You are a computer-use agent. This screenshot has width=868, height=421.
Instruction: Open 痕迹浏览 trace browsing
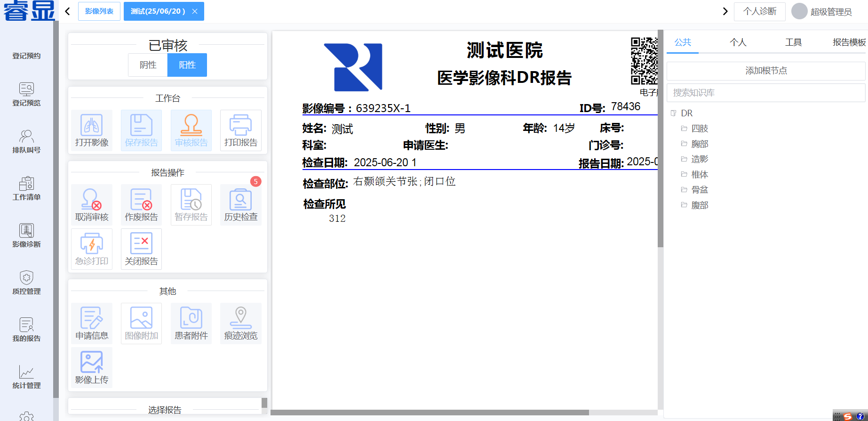tap(240, 323)
